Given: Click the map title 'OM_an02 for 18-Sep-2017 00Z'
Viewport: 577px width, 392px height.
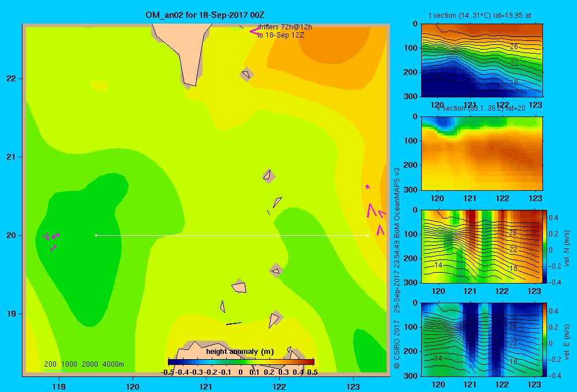Looking at the screenshot, I should [205, 15].
